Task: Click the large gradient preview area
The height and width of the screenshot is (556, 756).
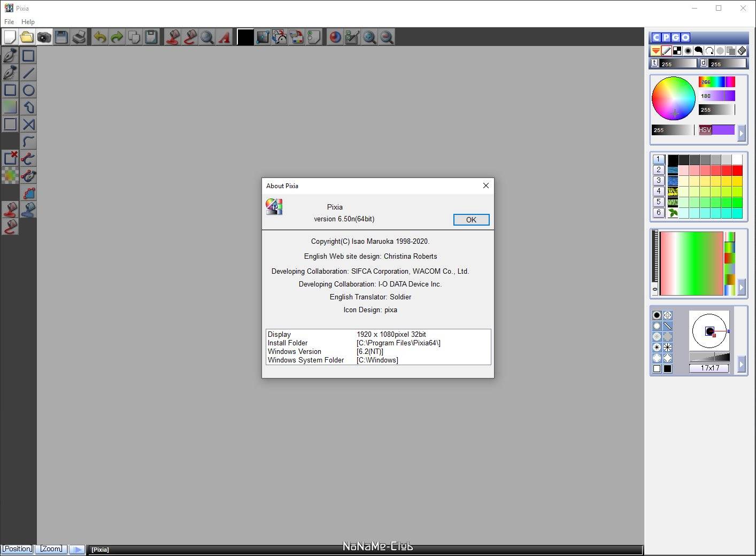Action: 691,263
